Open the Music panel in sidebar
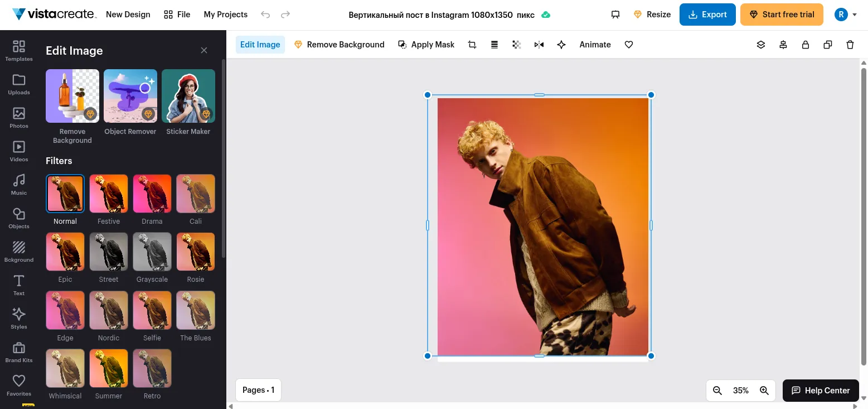Viewport: 868px width, 409px height. click(x=18, y=185)
